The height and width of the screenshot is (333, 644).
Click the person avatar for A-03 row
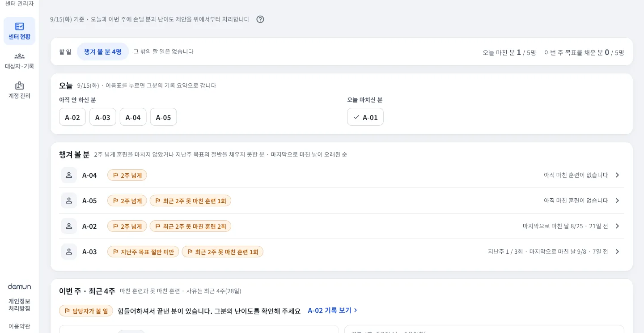69,252
